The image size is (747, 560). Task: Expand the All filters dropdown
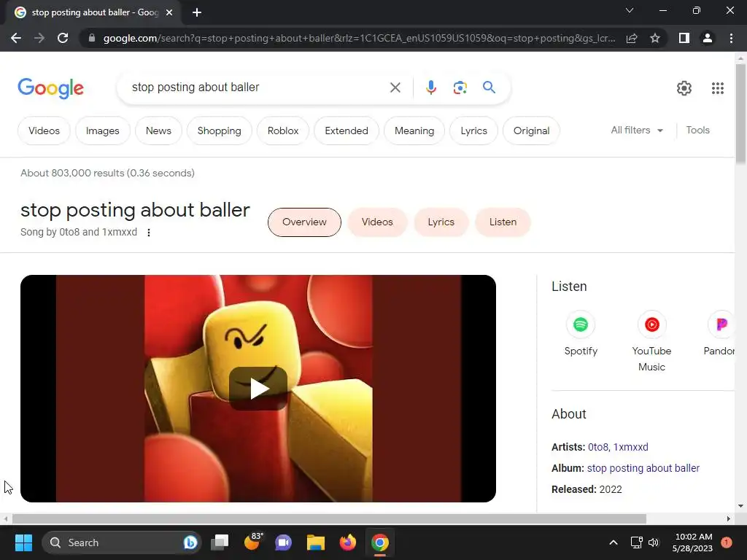click(637, 130)
